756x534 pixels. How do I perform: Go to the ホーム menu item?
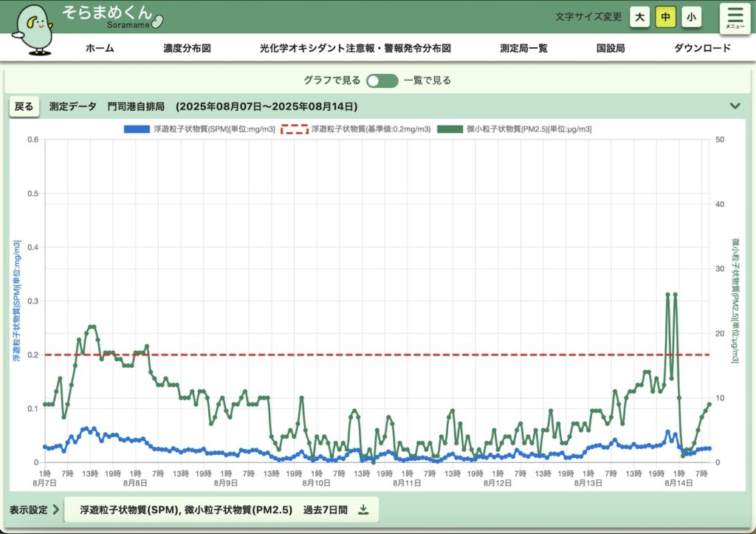[100, 48]
